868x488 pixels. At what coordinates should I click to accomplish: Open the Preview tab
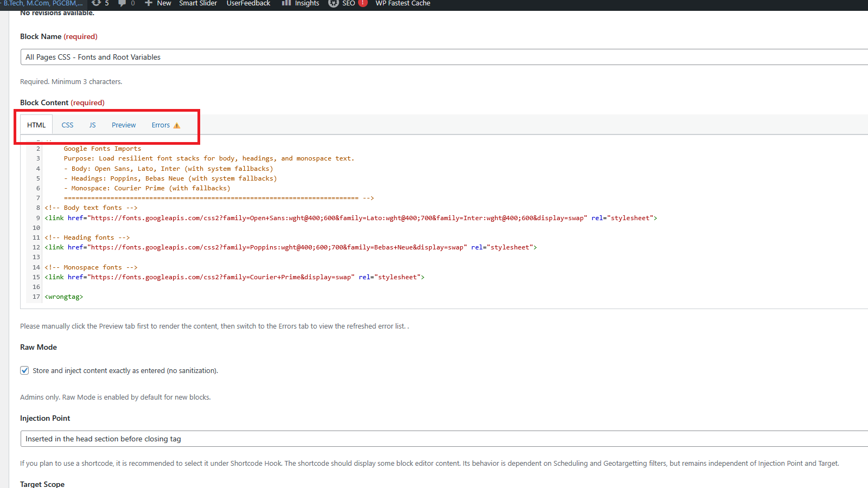[124, 125]
